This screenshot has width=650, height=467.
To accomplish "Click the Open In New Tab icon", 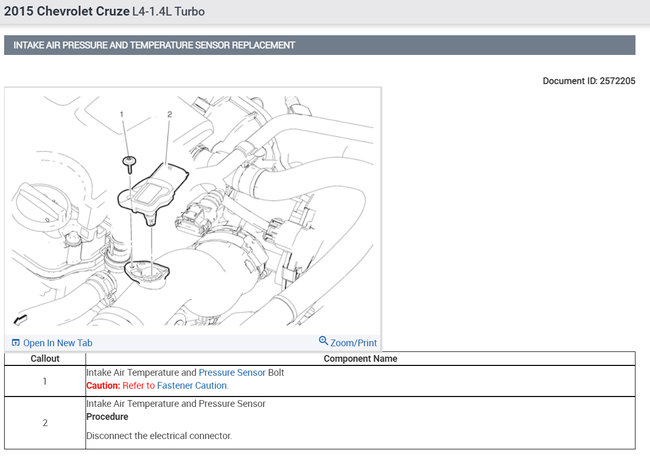I will coord(16,342).
